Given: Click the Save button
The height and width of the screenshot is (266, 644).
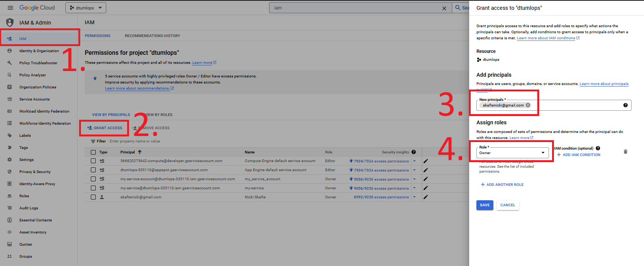Looking at the screenshot, I should [485, 205].
